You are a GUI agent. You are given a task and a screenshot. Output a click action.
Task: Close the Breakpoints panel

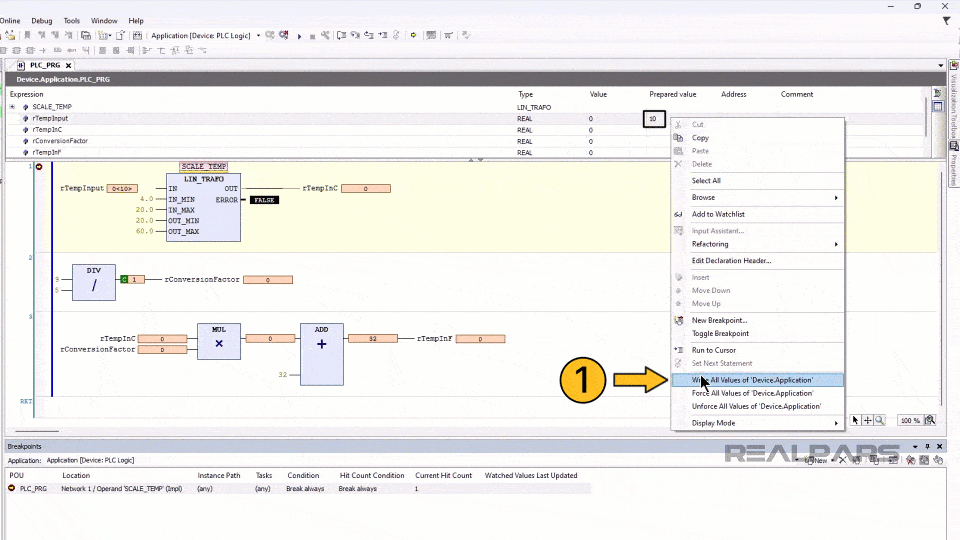[940, 446]
